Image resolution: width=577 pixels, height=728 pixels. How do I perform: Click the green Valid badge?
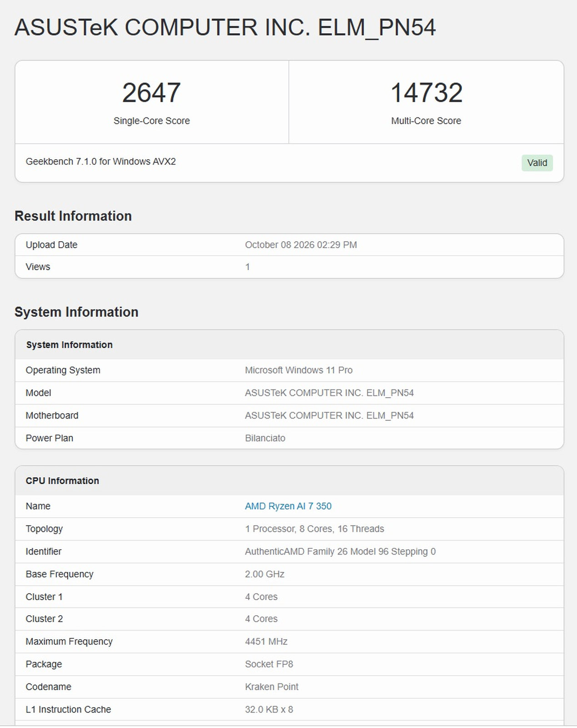coord(537,163)
